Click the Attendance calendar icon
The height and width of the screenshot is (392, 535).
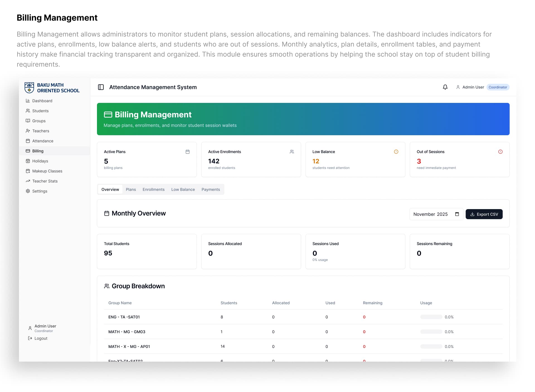click(28, 141)
